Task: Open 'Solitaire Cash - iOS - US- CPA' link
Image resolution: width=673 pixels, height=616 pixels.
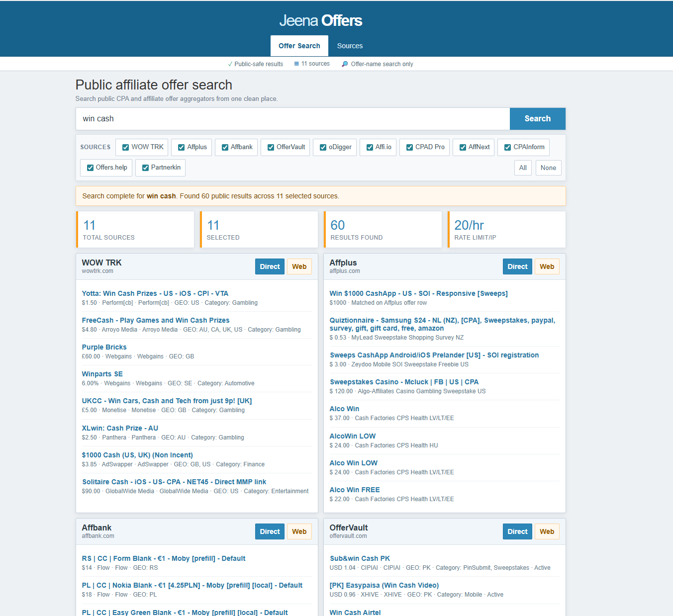Action: click(x=174, y=482)
